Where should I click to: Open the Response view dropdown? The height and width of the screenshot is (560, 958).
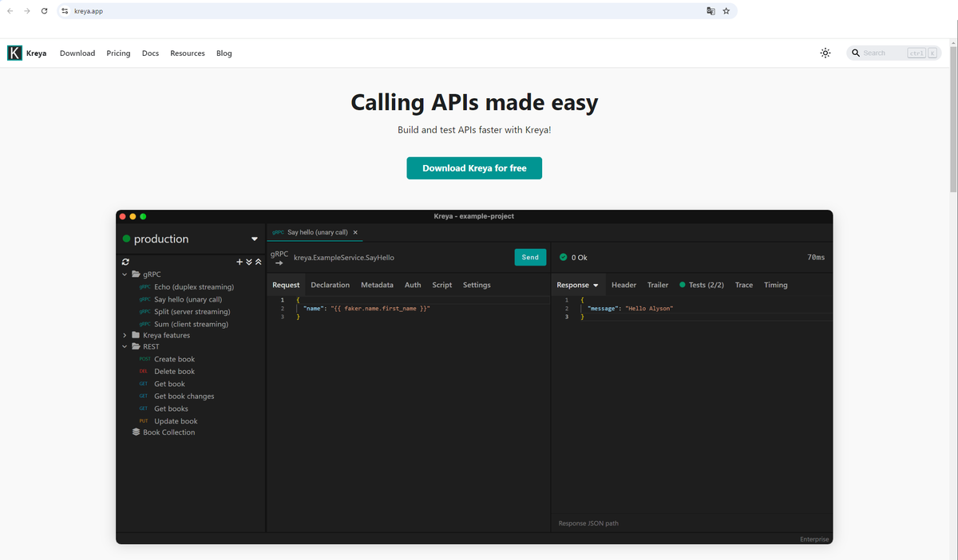point(595,285)
